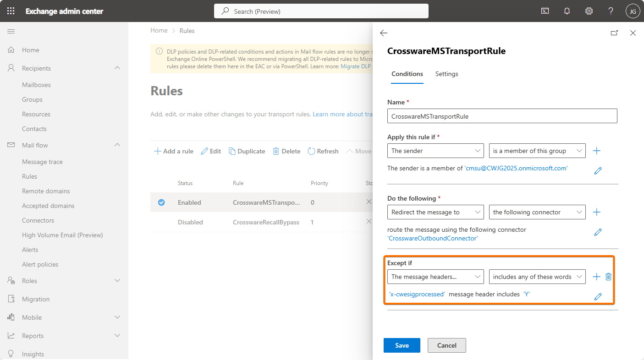Expand the rule panel to full view
This screenshot has width=644, height=360.
click(614, 33)
